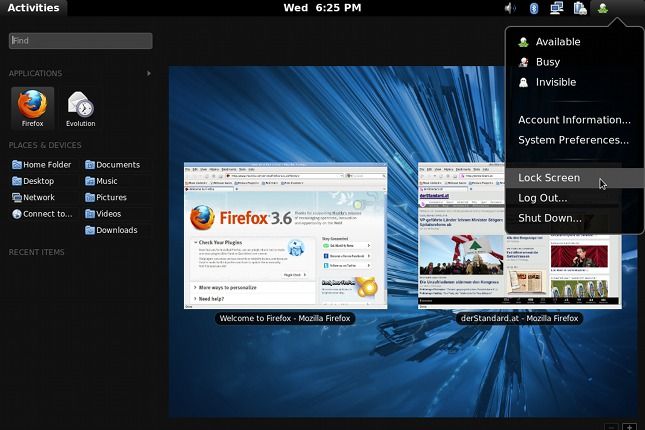Click the Pictures folder icon
The image size is (645, 430).
(90, 198)
